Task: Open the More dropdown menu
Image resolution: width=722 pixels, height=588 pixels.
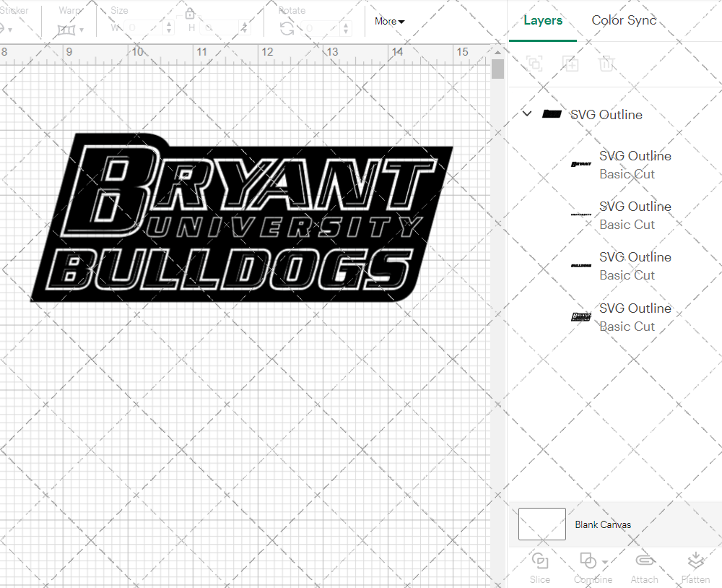Action: point(389,21)
